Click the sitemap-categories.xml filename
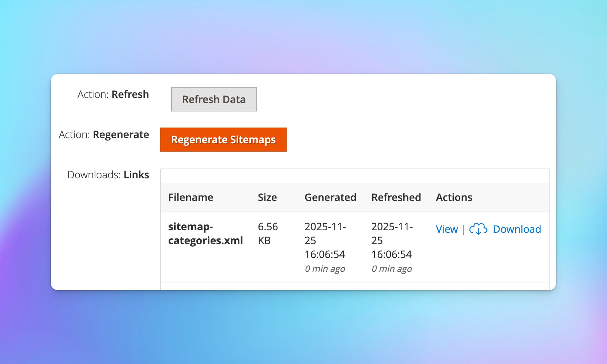This screenshot has height=364, width=607. [205, 234]
